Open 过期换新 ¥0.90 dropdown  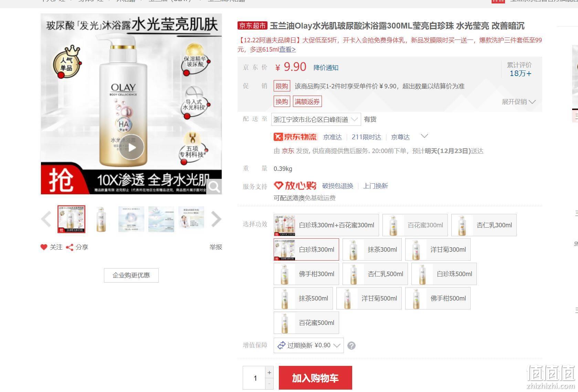309,345
